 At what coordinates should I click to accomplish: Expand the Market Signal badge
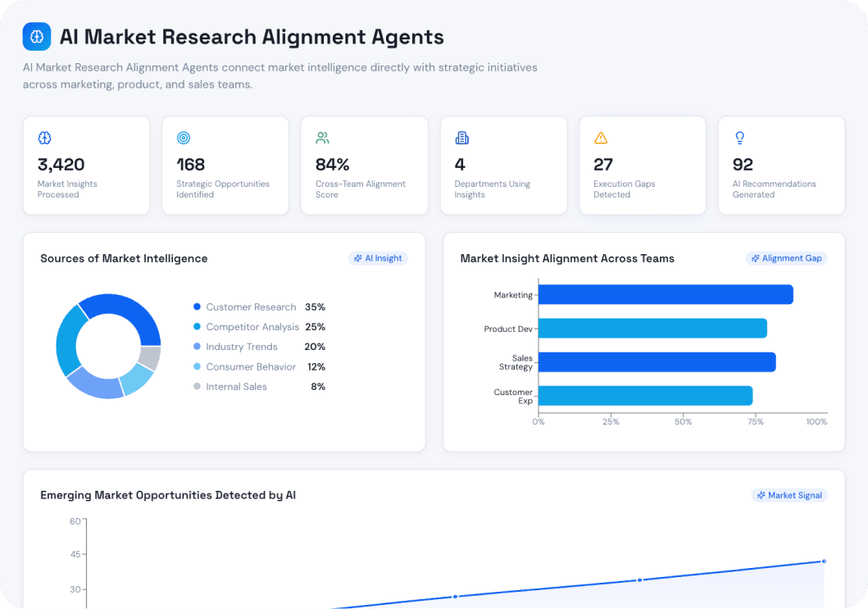788,495
